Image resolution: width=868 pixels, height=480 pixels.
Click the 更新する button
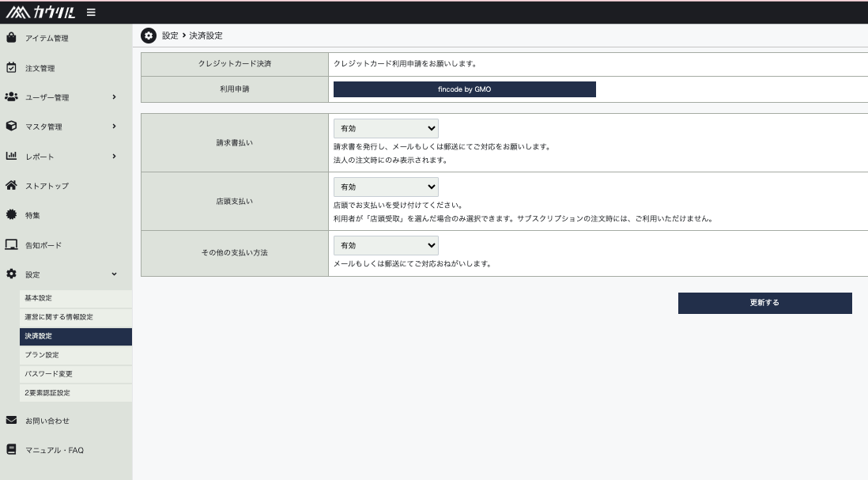[764, 303]
